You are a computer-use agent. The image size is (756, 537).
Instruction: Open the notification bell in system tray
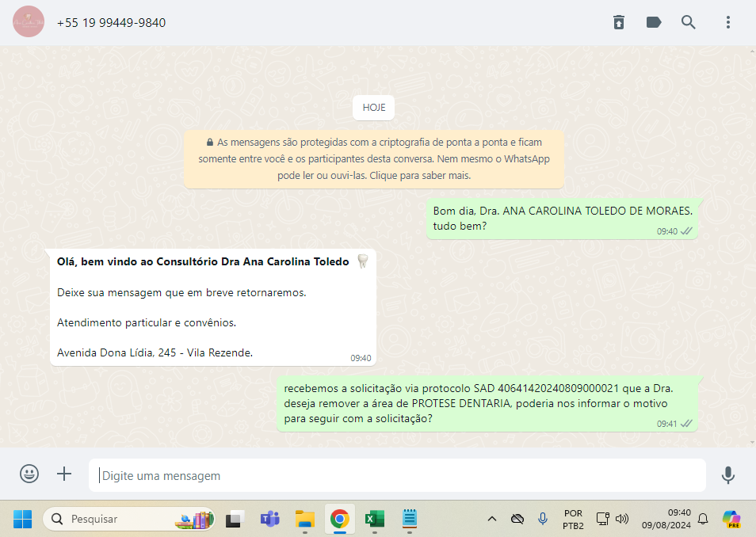(702, 520)
